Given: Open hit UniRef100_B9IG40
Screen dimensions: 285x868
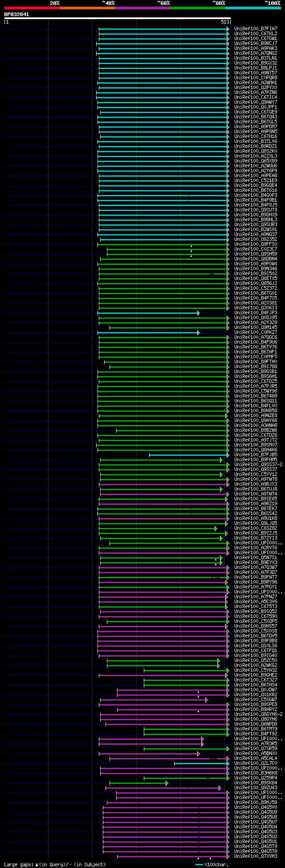Looking at the screenshot, I should point(256,655).
